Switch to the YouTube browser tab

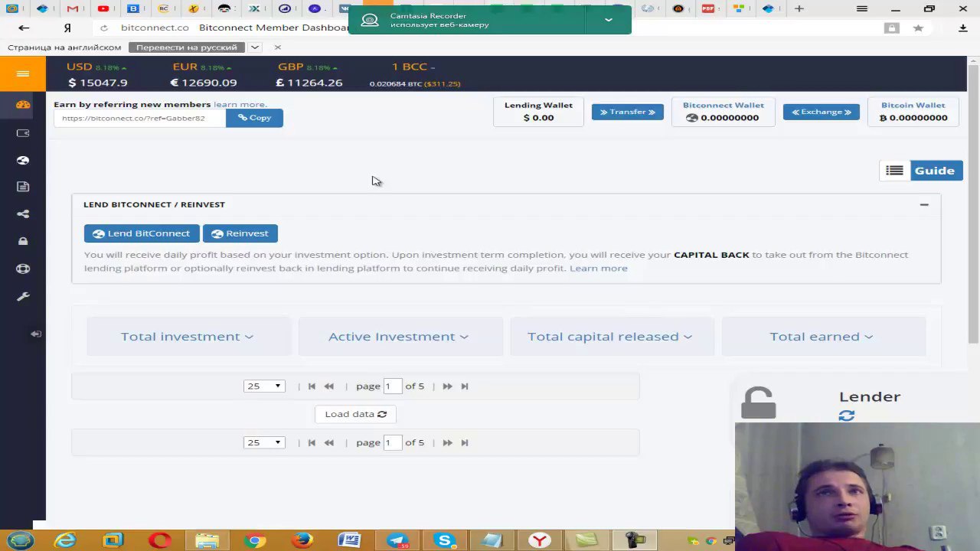[103, 8]
